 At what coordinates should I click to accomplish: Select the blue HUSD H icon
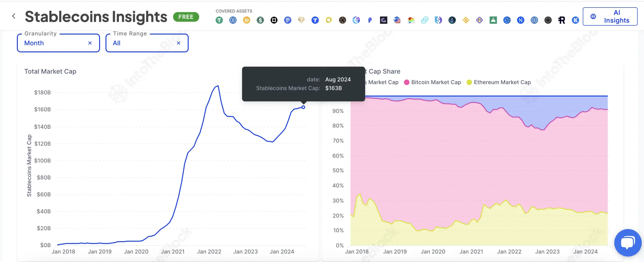[520, 20]
